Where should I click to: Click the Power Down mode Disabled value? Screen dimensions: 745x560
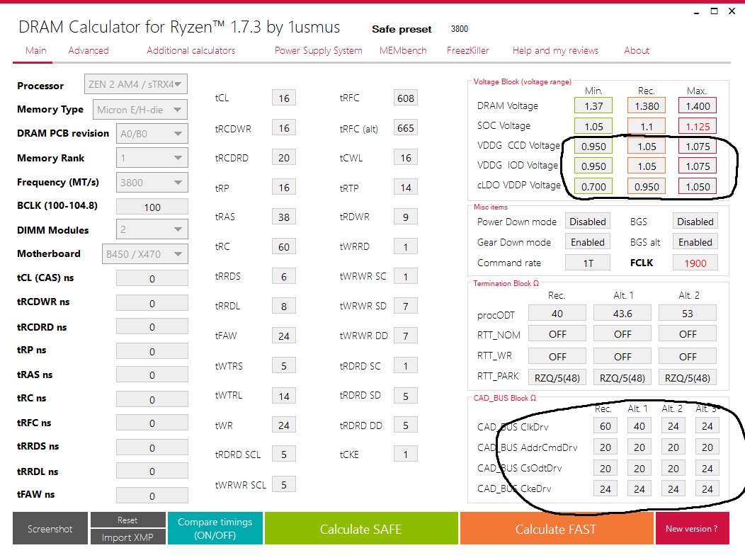pyautogui.click(x=588, y=222)
